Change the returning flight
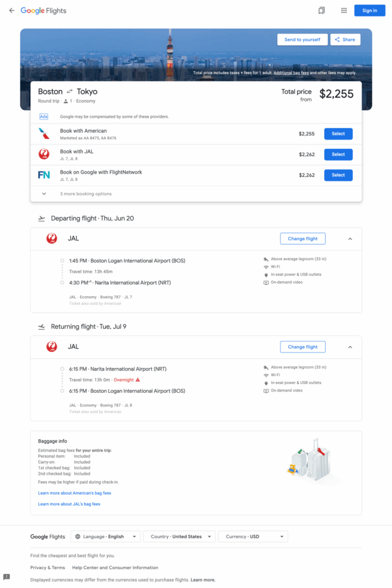This screenshot has width=392, height=588. click(x=303, y=346)
